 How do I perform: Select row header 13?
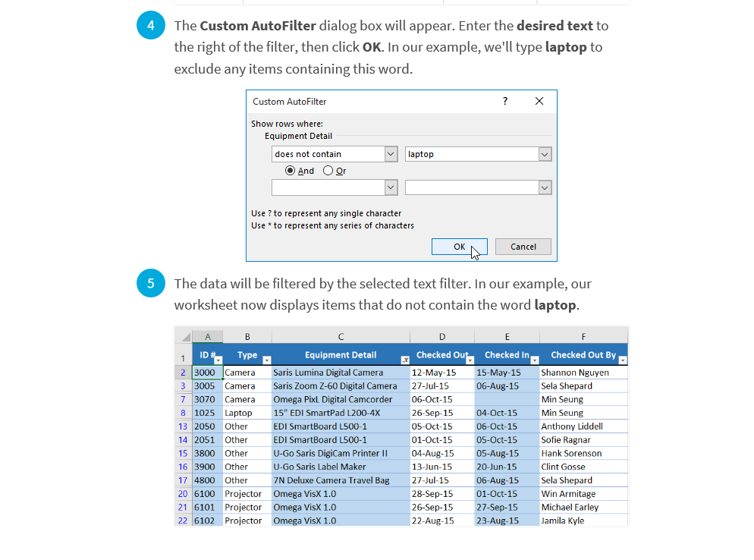point(184,426)
